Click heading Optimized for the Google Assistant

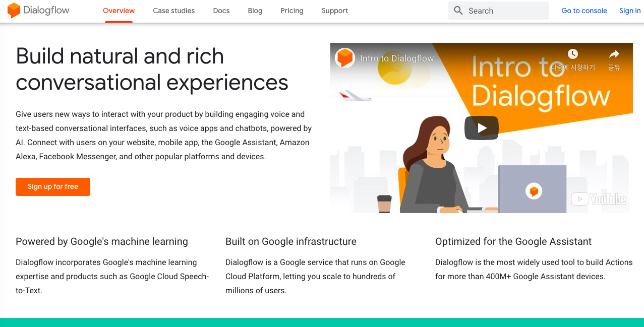point(513,242)
